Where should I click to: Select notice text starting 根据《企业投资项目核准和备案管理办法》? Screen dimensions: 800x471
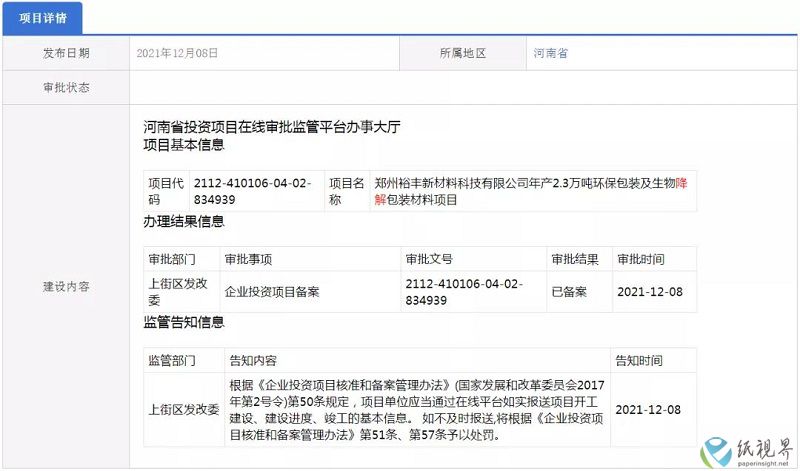(x=417, y=410)
